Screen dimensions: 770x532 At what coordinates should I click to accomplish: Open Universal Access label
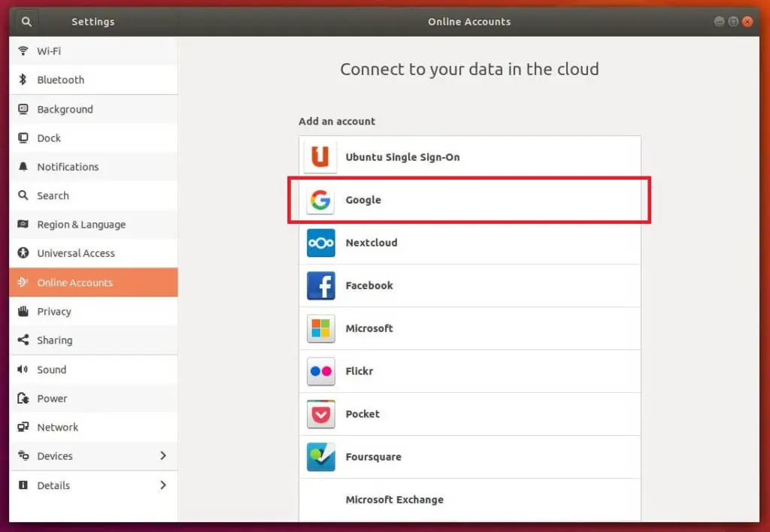tap(76, 253)
